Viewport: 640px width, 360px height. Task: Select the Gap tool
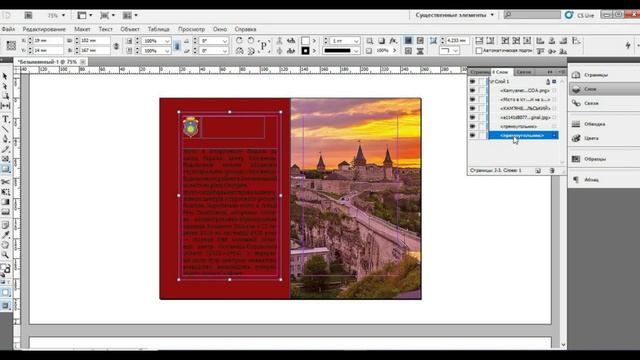(x=5, y=106)
